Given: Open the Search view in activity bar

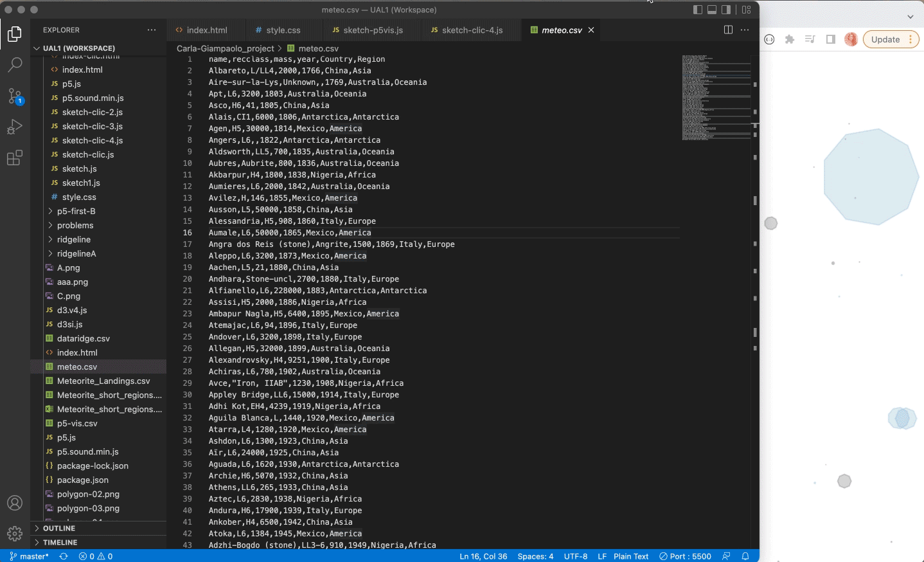Looking at the screenshot, I should pyautogui.click(x=15, y=64).
